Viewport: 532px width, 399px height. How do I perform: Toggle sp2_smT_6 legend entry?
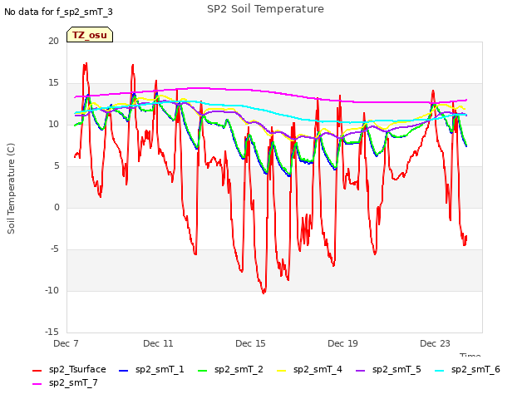[x=467, y=369]
